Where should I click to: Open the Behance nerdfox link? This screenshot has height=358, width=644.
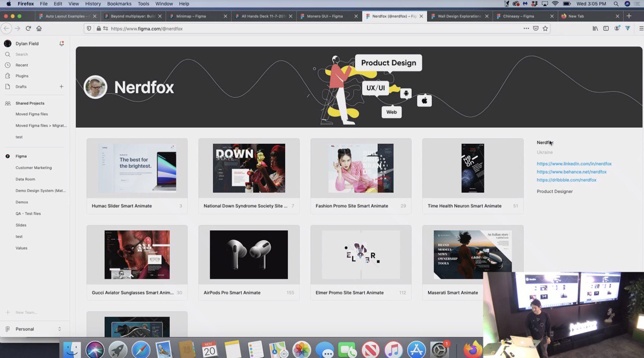pyautogui.click(x=572, y=172)
